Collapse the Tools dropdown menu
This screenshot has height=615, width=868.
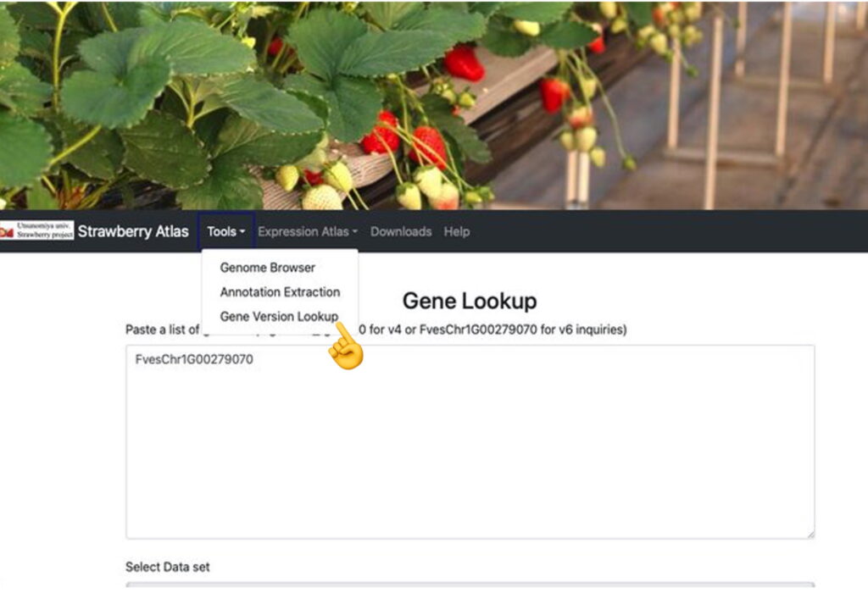226,231
